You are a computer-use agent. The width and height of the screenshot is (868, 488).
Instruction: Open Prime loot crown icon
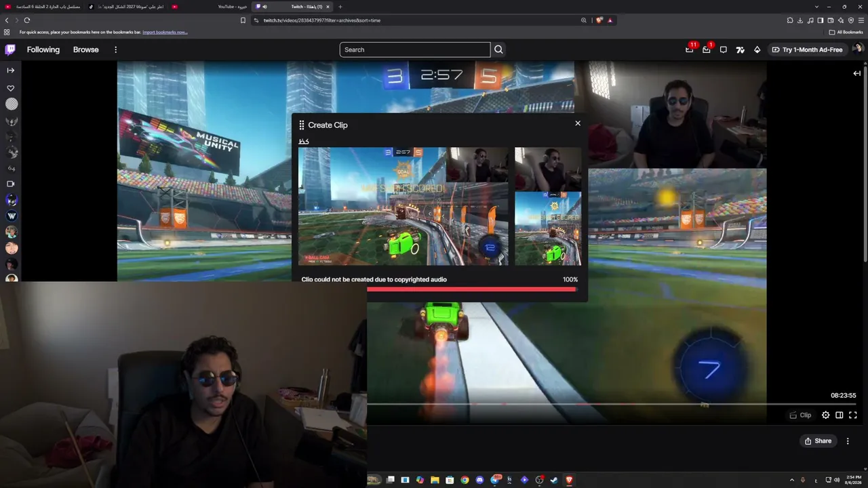[690, 49]
